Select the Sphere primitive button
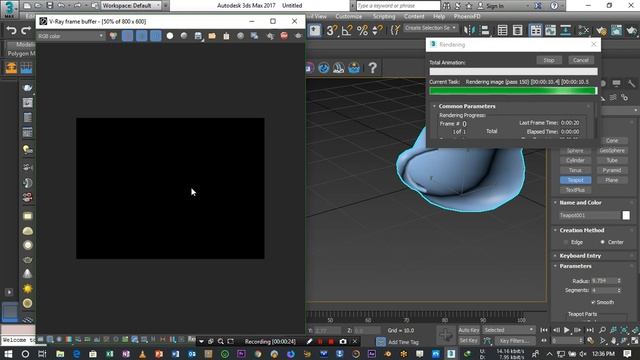 pyautogui.click(x=575, y=151)
